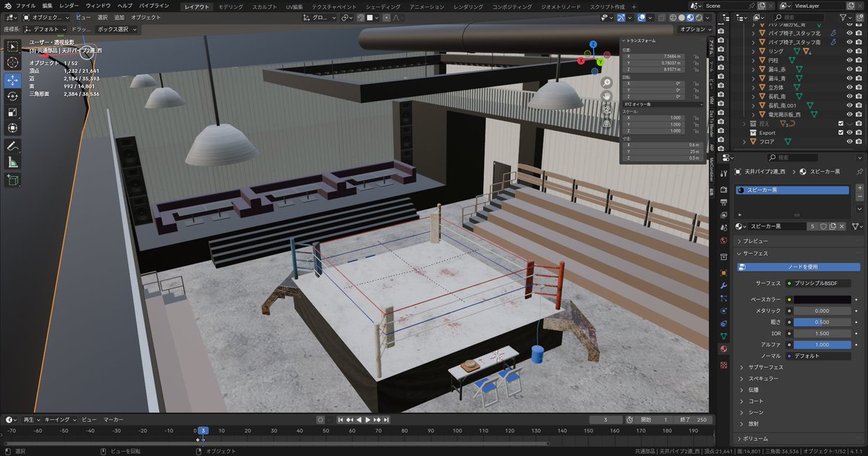The width and height of the screenshot is (868, 456).
Task: Click the Blender logo menu icon
Action: 7,5
